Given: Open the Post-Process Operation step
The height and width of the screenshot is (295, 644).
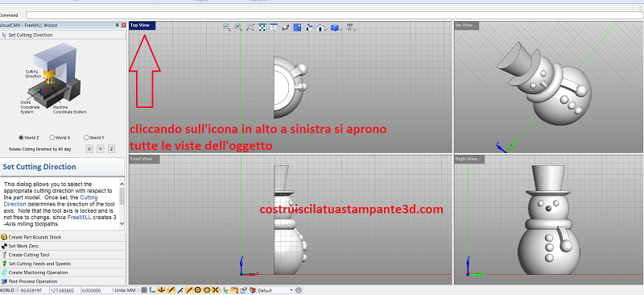Looking at the screenshot, I should [x=63, y=281].
